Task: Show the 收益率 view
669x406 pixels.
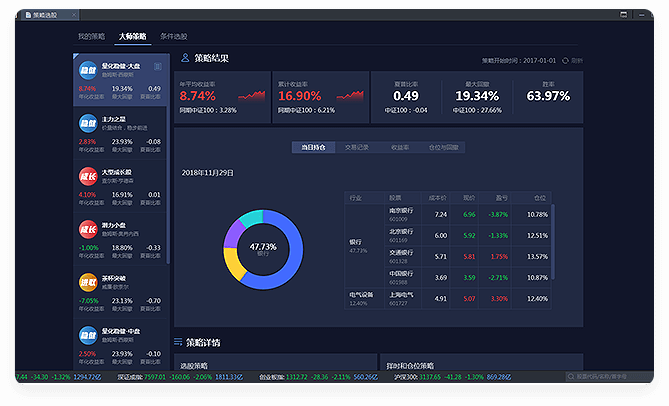Action: 400,147
